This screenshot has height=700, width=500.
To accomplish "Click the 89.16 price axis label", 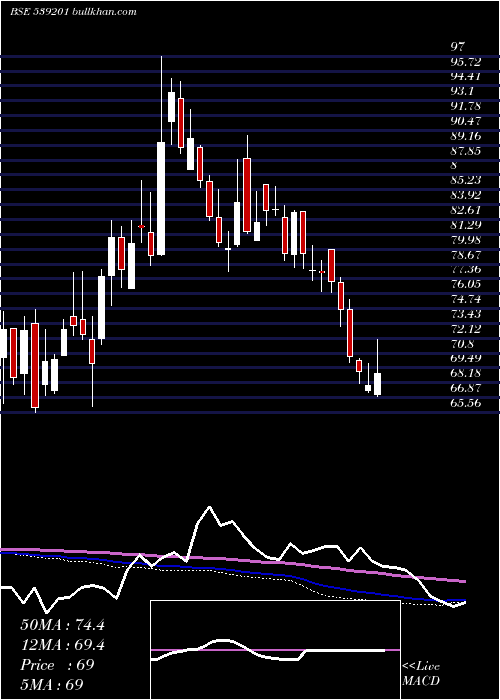I will pyautogui.click(x=466, y=136).
